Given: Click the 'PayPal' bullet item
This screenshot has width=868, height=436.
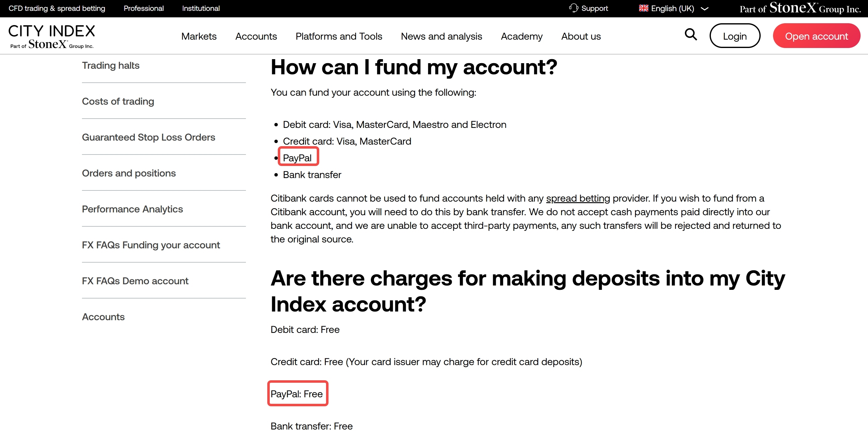Looking at the screenshot, I should pyautogui.click(x=297, y=158).
